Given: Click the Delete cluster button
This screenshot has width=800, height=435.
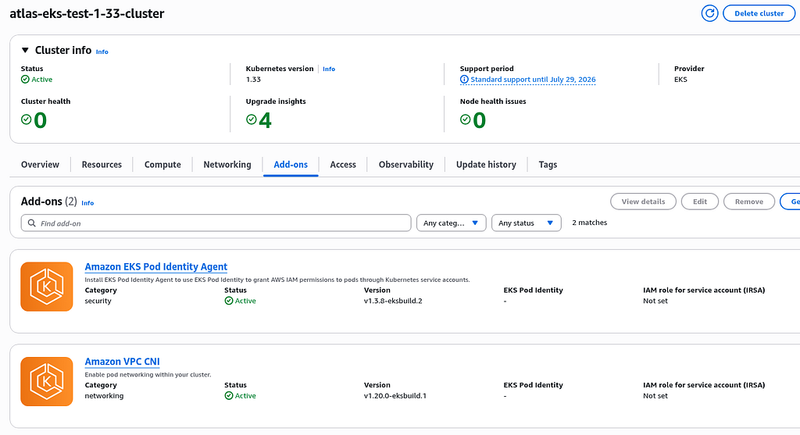Looking at the screenshot, I should point(759,14).
